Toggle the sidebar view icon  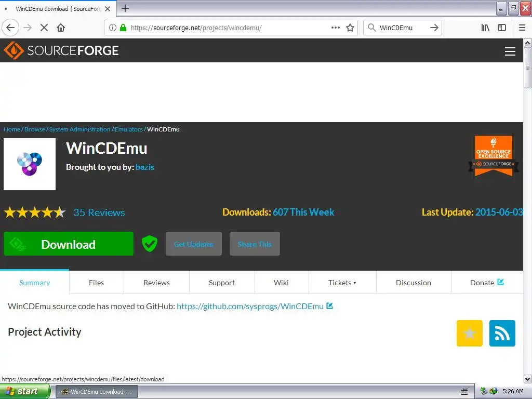click(502, 28)
